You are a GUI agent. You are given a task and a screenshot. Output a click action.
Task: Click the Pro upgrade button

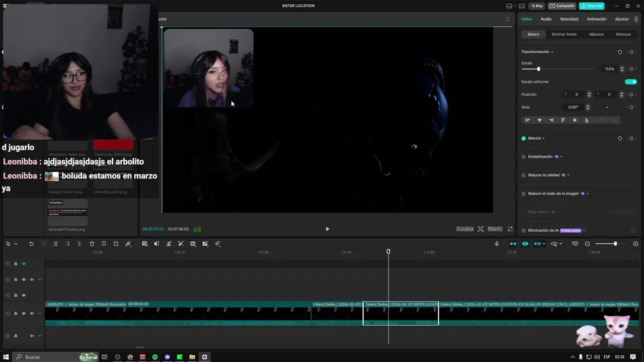537,6
